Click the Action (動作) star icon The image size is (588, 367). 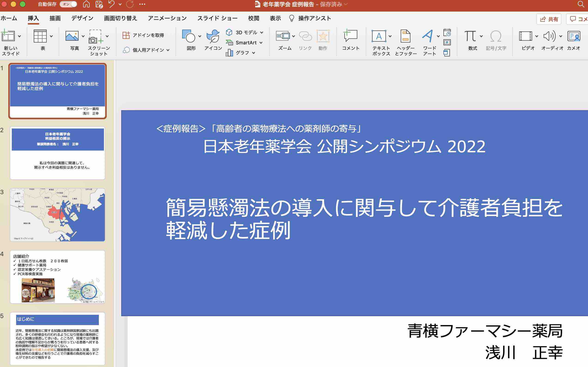pyautogui.click(x=323, y=36)
